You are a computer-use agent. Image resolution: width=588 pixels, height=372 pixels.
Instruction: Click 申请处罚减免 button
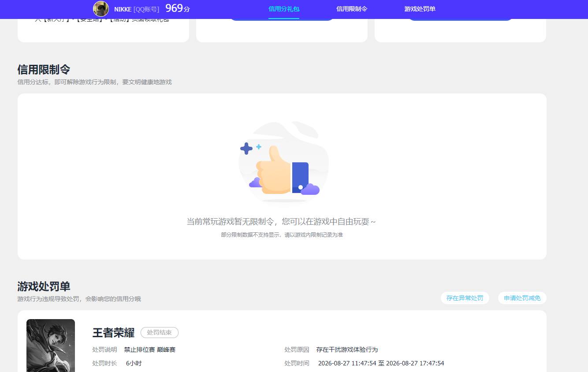coord(522,298)
